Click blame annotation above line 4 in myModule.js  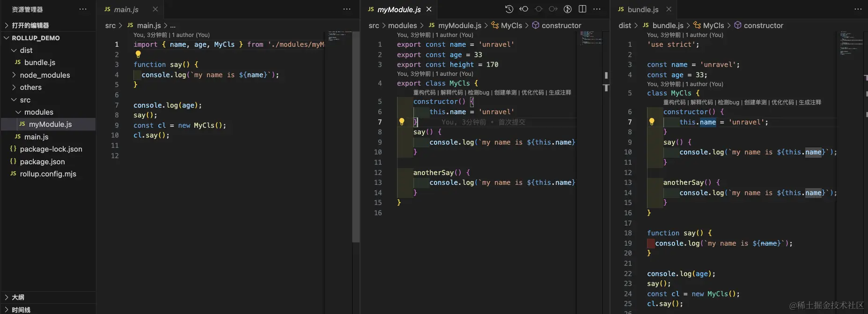435,74
